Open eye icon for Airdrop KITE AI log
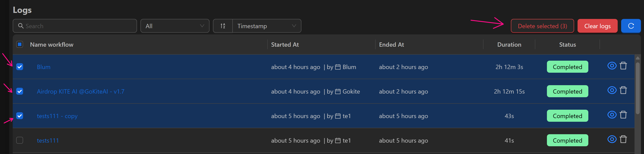644x154 pixels. pyautogui.click(x=611, y=90)
